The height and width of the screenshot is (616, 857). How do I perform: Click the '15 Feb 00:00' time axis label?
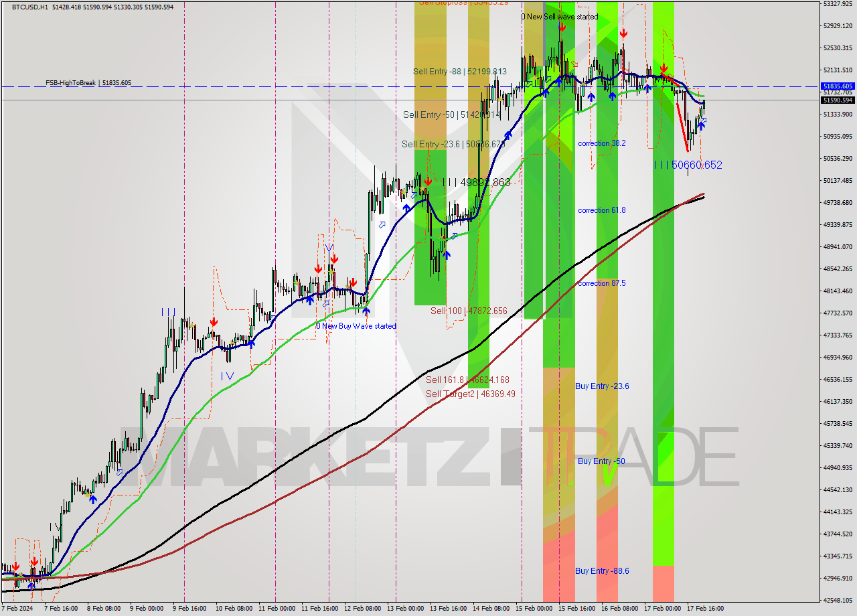click(534, 609)
